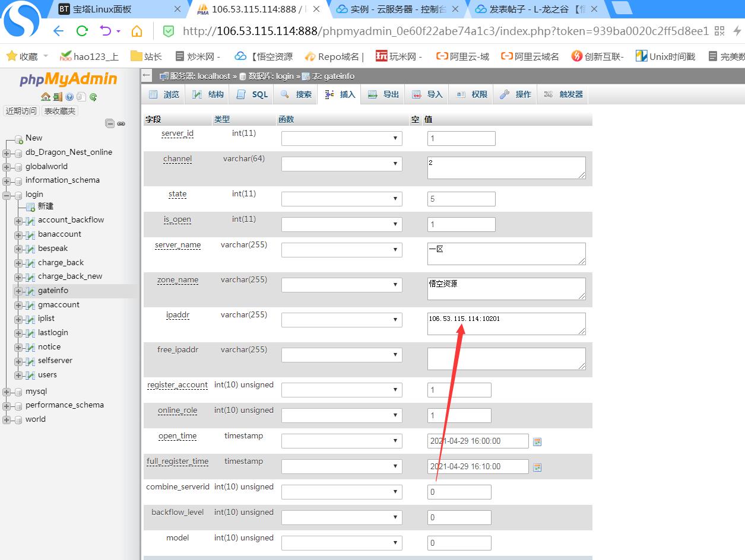Collapse the navigation panel arrow button
This screenshot has width=745, height=560.
(x=147, y=75)
